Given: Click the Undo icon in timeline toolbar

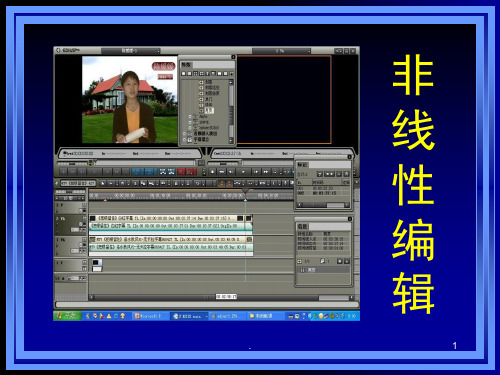Looking at the screenshot, I should coord(198,183).
